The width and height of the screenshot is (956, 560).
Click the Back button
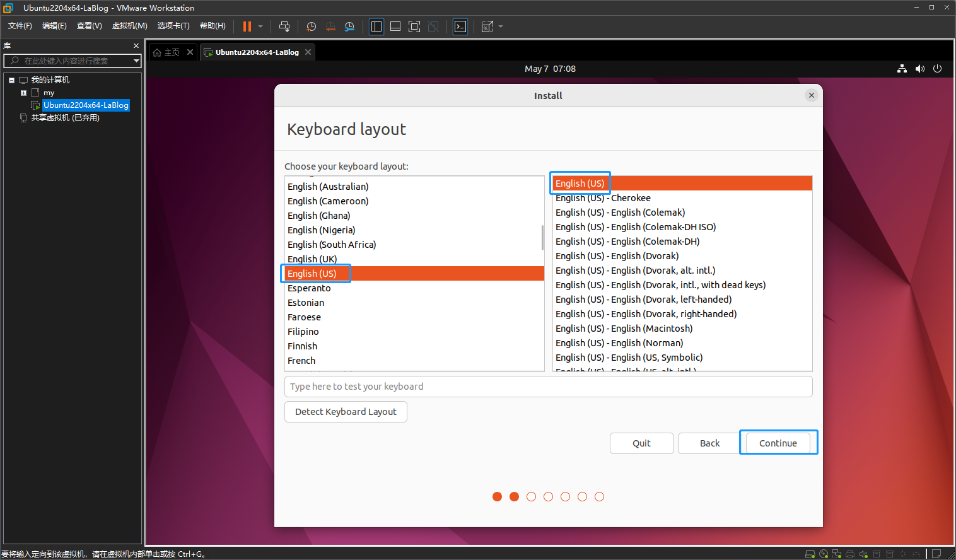pos(709,443)
